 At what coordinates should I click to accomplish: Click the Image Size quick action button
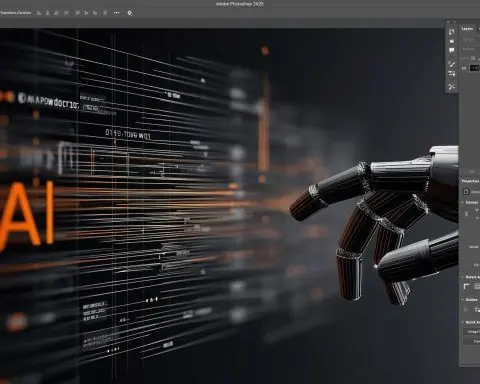pos(472,332)
